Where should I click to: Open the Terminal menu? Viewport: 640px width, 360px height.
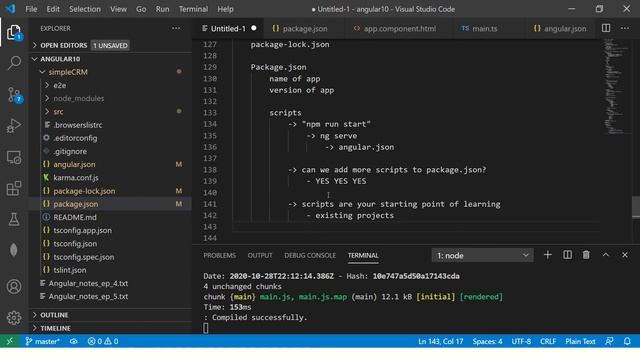[193, 9]
